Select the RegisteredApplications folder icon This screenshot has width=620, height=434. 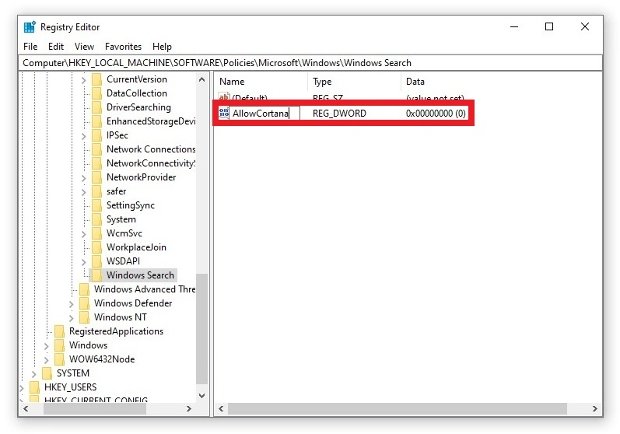click(59, 331)
